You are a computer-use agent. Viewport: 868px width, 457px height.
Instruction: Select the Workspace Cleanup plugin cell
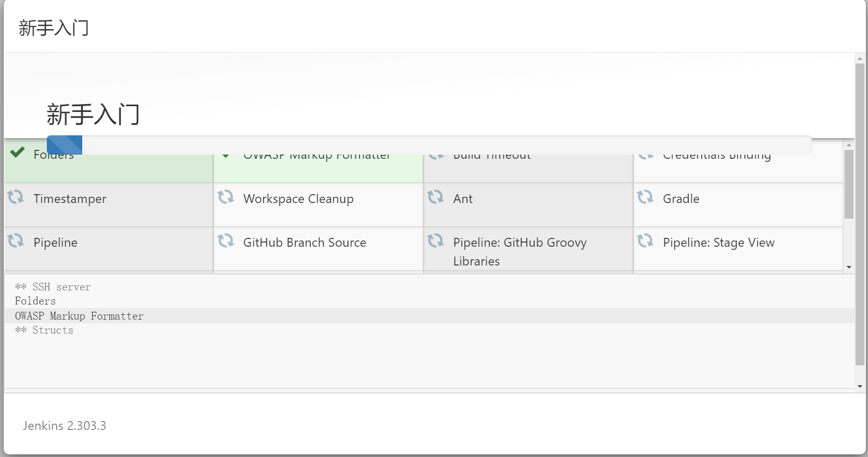[x=318, y=205]
